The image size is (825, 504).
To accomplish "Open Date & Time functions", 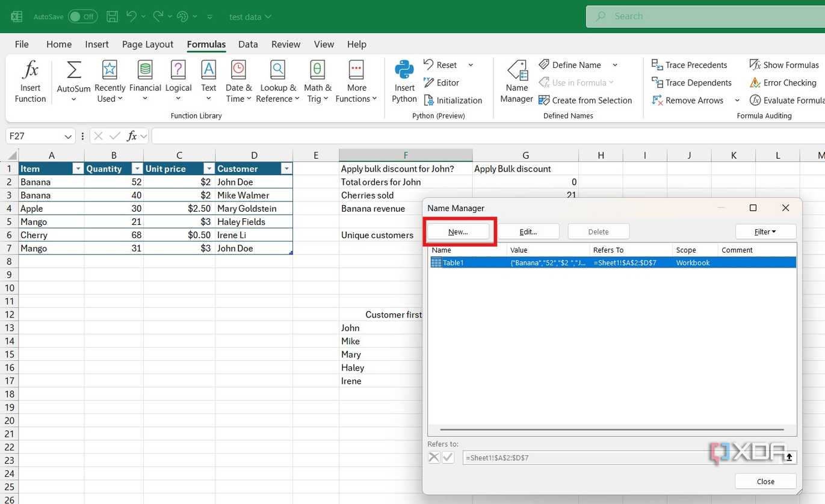I will pyautogui.click(x=238, y=82).
